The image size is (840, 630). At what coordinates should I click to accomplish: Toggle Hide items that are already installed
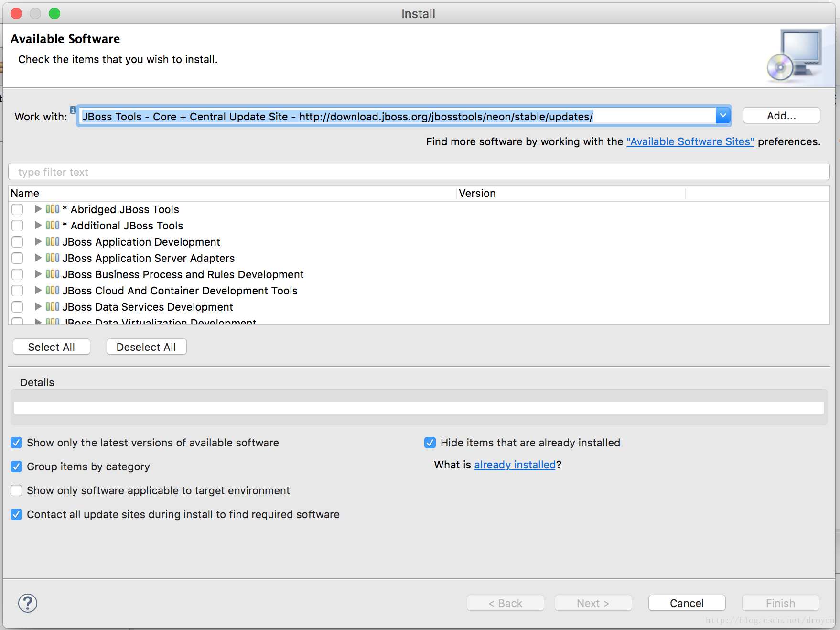coord(430,443)
